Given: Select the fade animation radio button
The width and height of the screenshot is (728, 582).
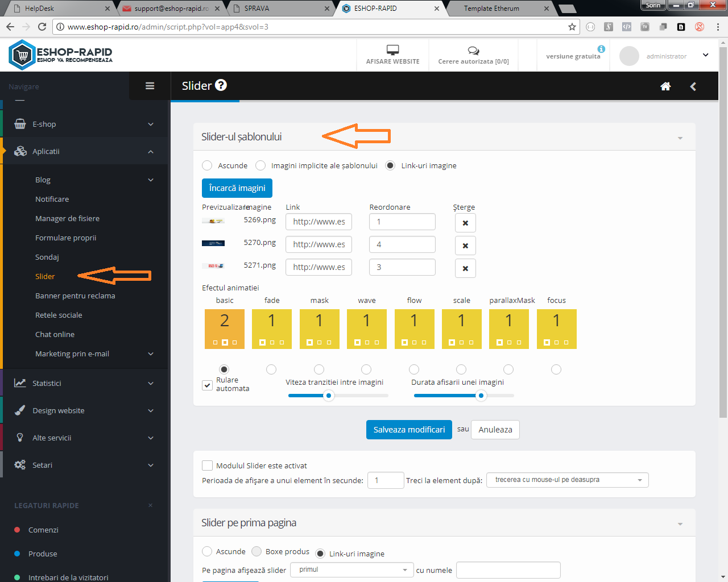Looking at the screenshot, I should pos(271,369).
